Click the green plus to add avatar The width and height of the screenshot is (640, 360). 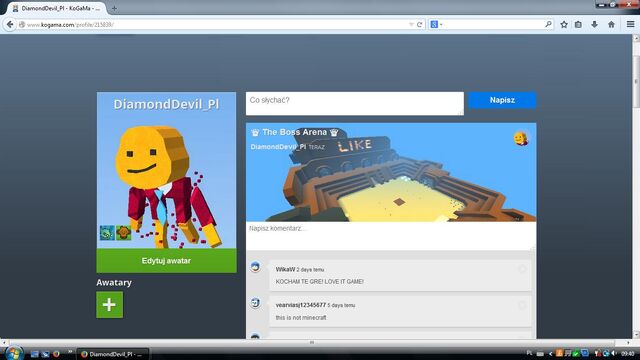109,304
